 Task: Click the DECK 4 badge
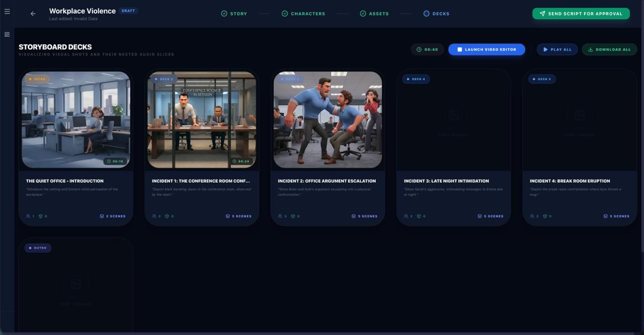pos(416,79)
